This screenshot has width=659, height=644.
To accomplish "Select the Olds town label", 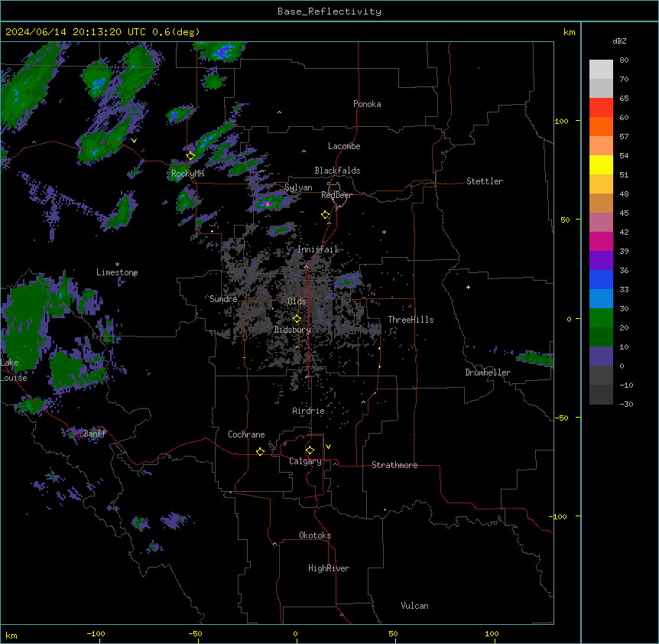I will tap(297, 301).
